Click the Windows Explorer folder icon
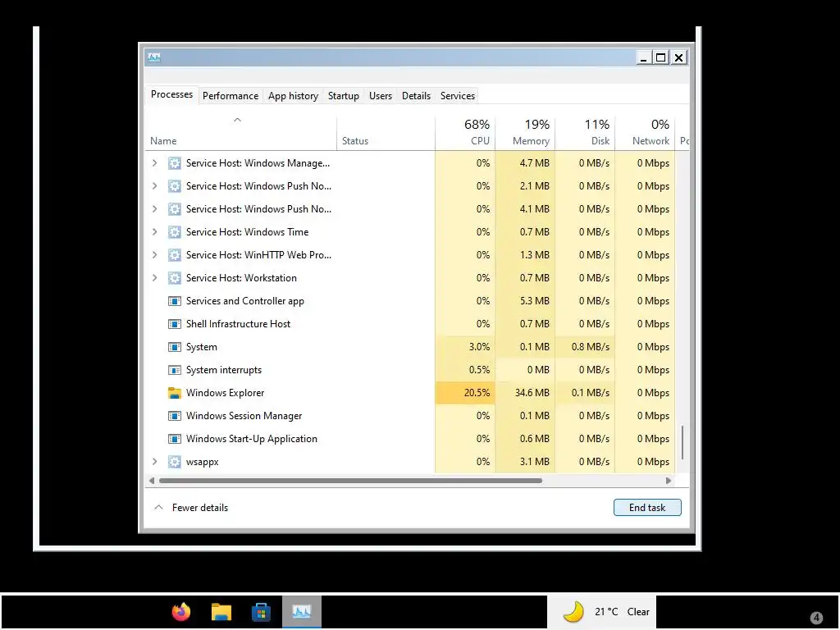The width and height of the screenshot is (840, 630). (174, 393)
